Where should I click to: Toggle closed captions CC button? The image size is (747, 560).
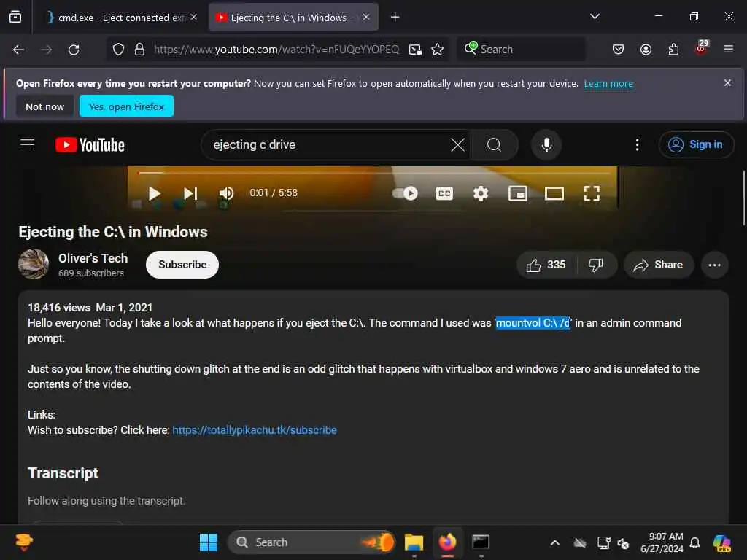[444, 193]
